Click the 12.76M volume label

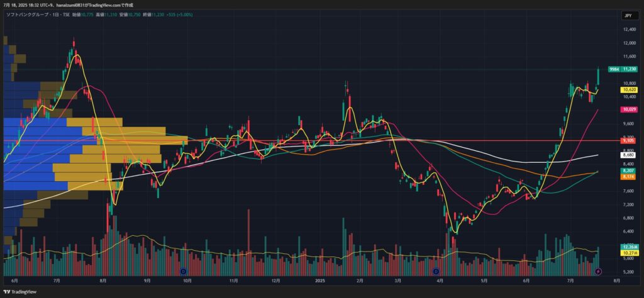point(629,246)
